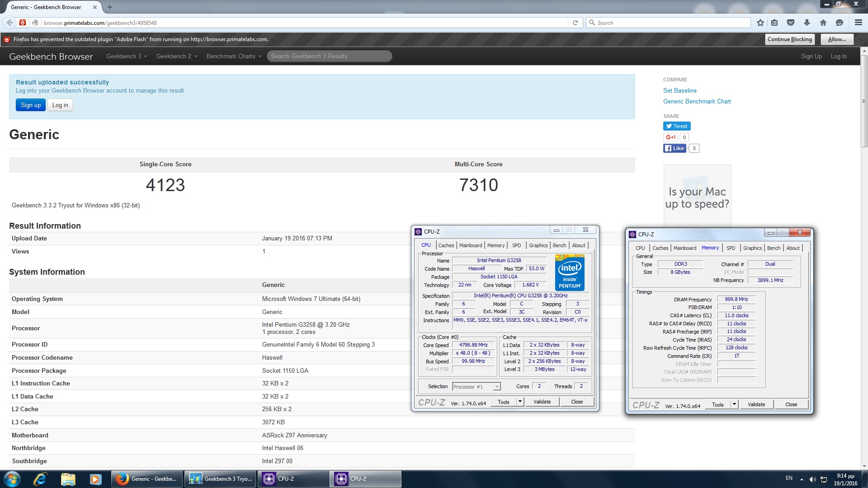Click Tools button in left CPU-Z window
This screenshot has width=868, height=488.
pos(503,402)
